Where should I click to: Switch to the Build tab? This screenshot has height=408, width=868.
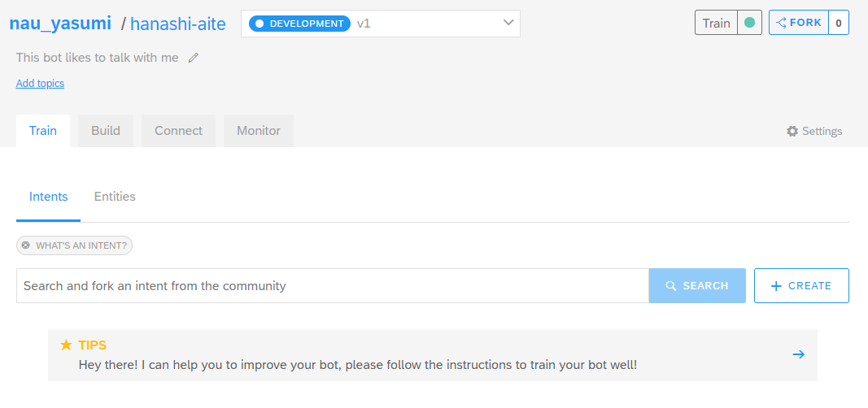point(106,131)
